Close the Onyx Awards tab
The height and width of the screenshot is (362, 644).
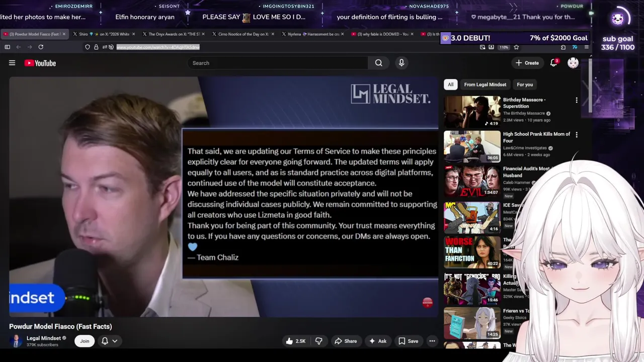pos(203,34)
